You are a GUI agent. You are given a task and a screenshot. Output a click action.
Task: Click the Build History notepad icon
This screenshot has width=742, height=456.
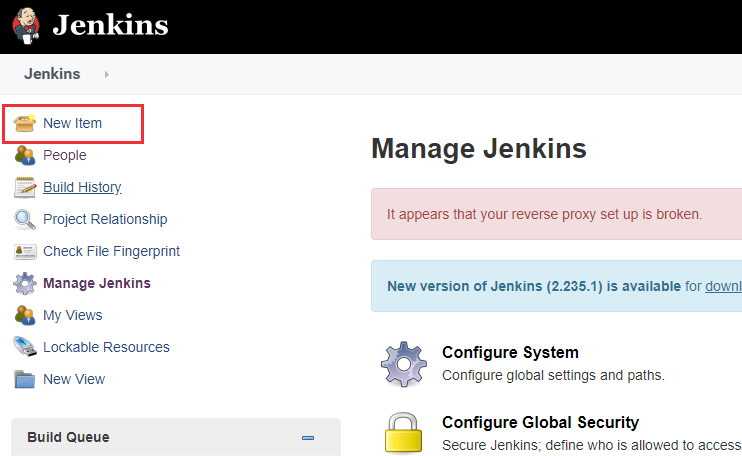(25, 187)
